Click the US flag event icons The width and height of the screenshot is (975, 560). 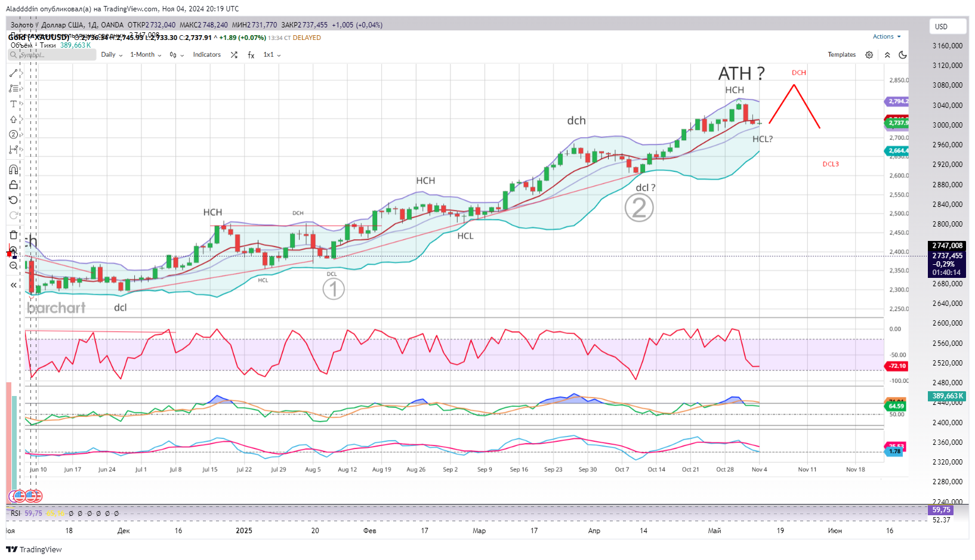26,496
